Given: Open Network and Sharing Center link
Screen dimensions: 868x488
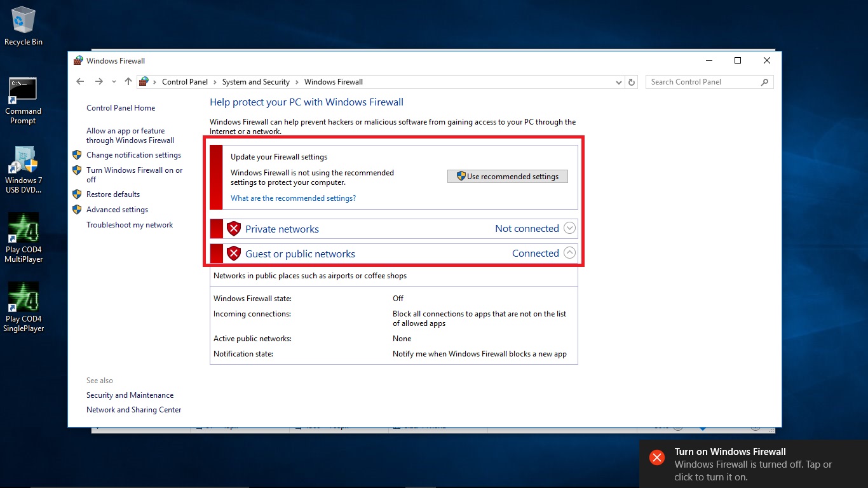Looking at the screenshot, I should pos(134,410).
